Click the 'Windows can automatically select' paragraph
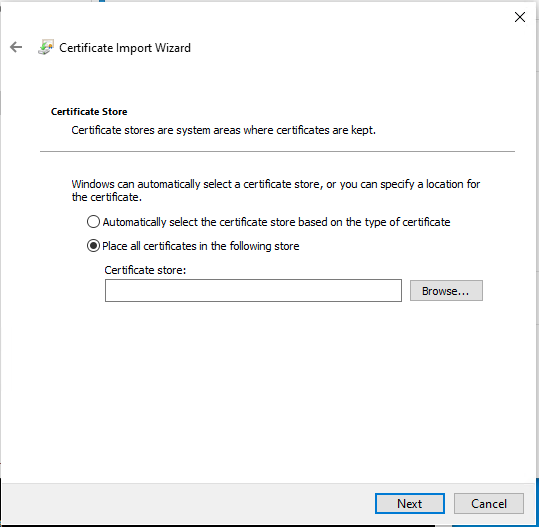 pos(276,190)
